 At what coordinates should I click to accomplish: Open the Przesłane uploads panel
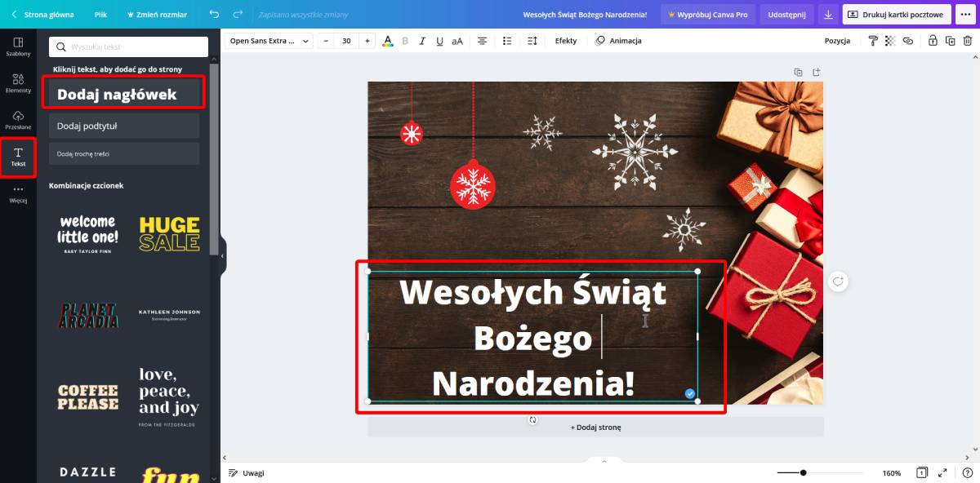[18, 119]
